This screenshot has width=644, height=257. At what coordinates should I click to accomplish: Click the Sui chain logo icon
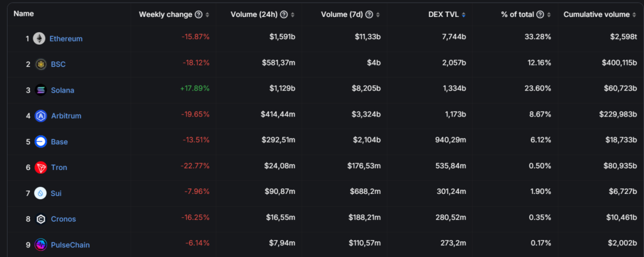[41, 193]
